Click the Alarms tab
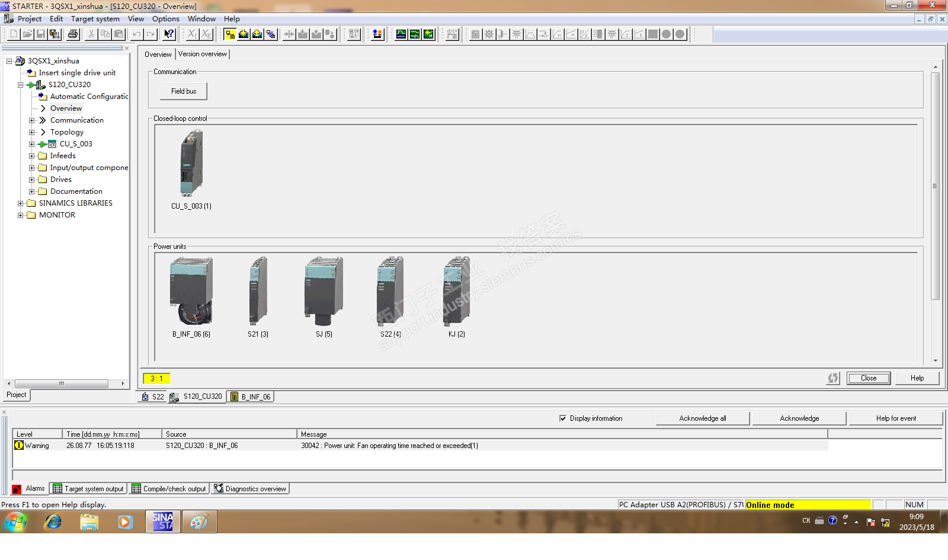 click(29, 489)
